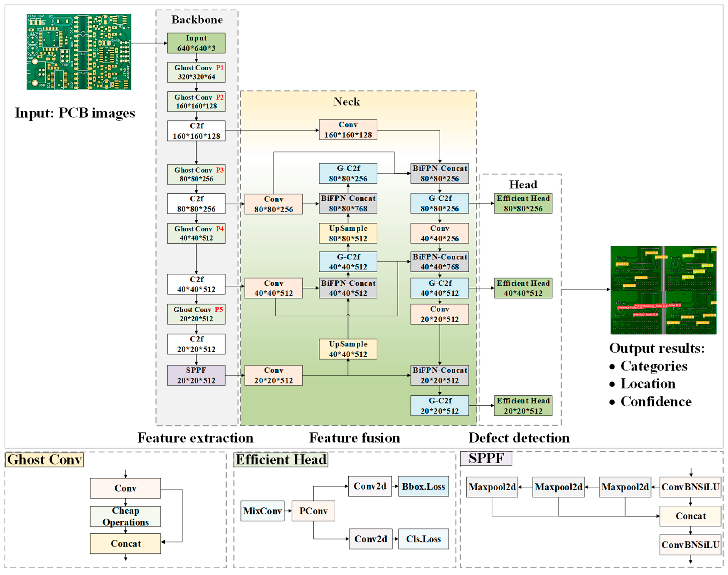This screenshot has height=575, width=728.
Task: Select the Concat block in Ghost Conv legend
Action: click(x=125, y=543)
